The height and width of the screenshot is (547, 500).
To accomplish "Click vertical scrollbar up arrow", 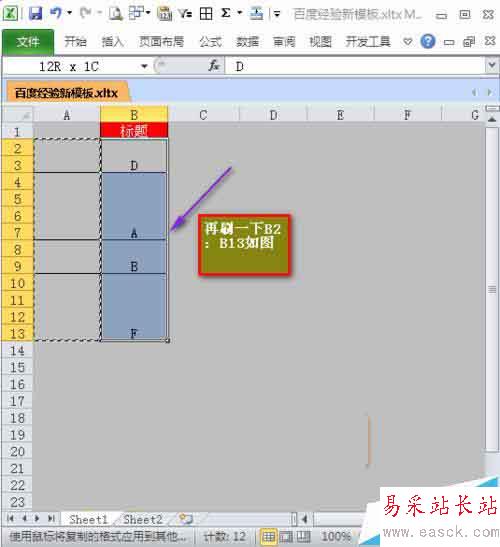I will [492, 120].
